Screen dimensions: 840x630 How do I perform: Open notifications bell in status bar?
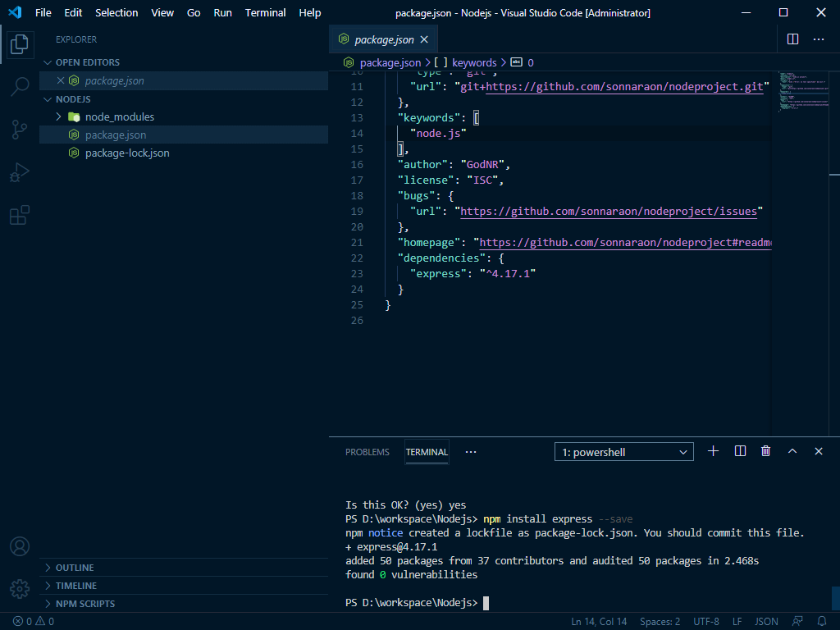pos(822,622)
